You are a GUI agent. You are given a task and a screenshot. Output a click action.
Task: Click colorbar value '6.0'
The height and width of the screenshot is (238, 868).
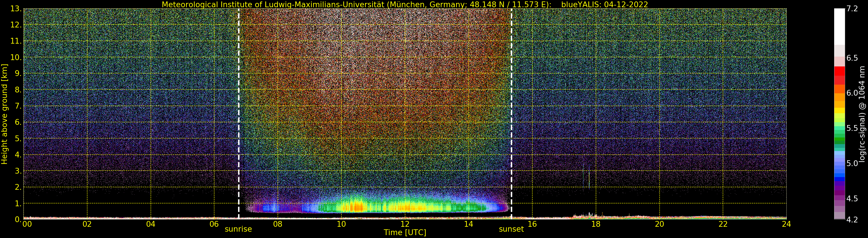click(x=852, y=93)
